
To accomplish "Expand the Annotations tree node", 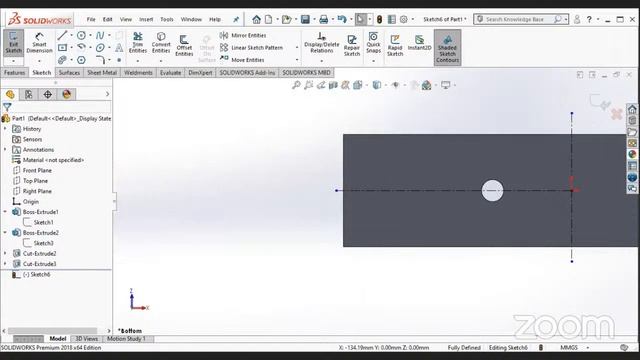I will click(5, 149).
